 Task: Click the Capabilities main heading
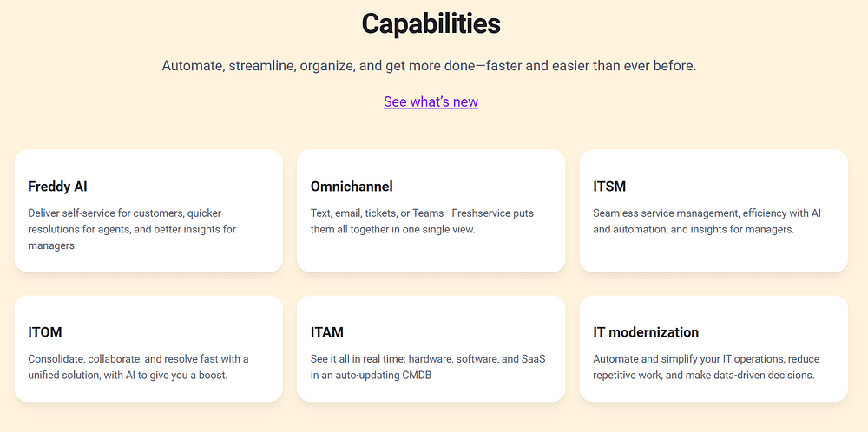pos(431,23)
